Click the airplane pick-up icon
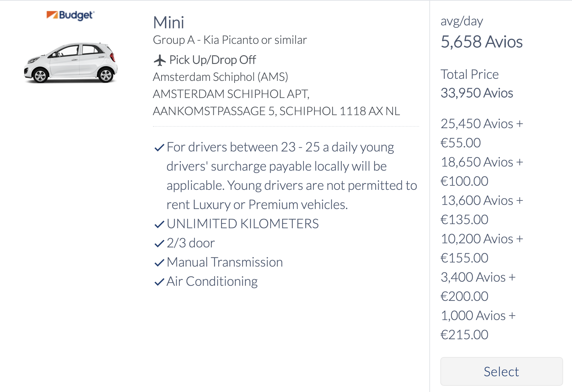This screenshot has height=392, width=572. point(159,60)
